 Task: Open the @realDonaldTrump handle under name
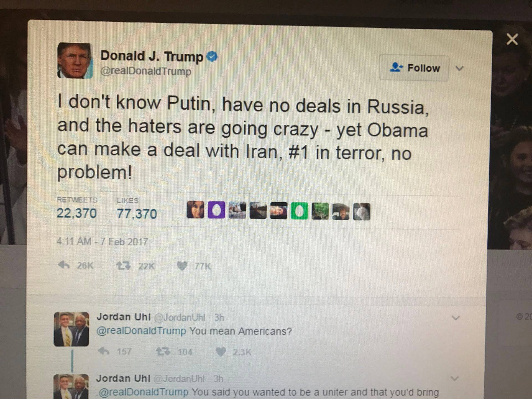coord(146,71)
